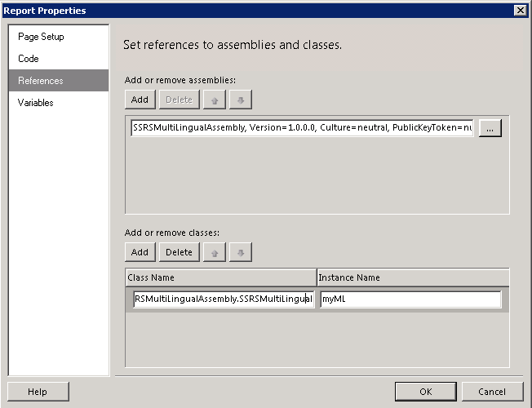532x408 pixels.
Task: Switch to the Code page
Action: click(x=29, y=59)
